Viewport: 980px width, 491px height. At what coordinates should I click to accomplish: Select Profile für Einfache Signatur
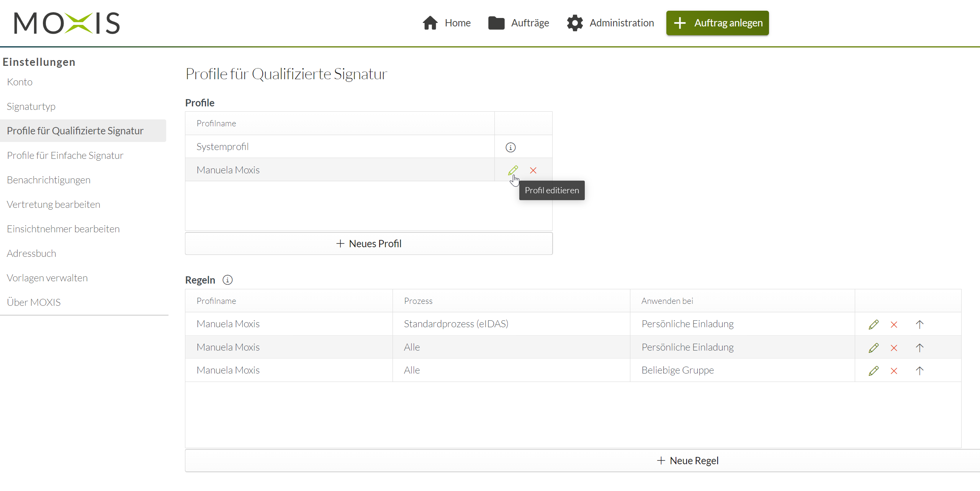point(65,155)
